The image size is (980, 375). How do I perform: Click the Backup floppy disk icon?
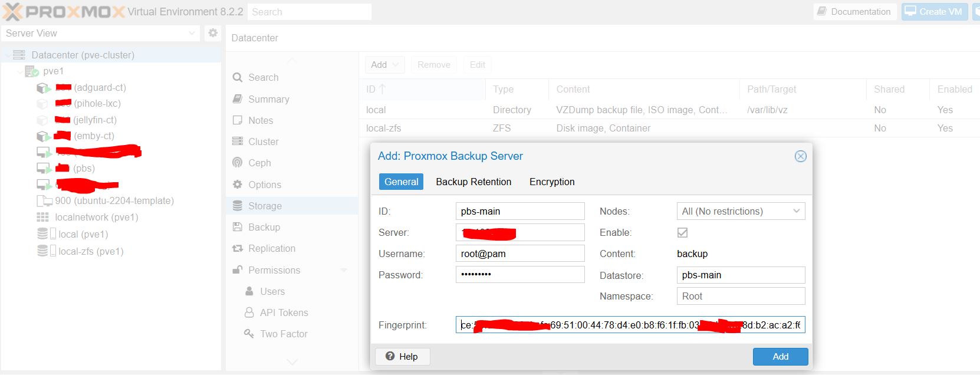tap(238, 227)
